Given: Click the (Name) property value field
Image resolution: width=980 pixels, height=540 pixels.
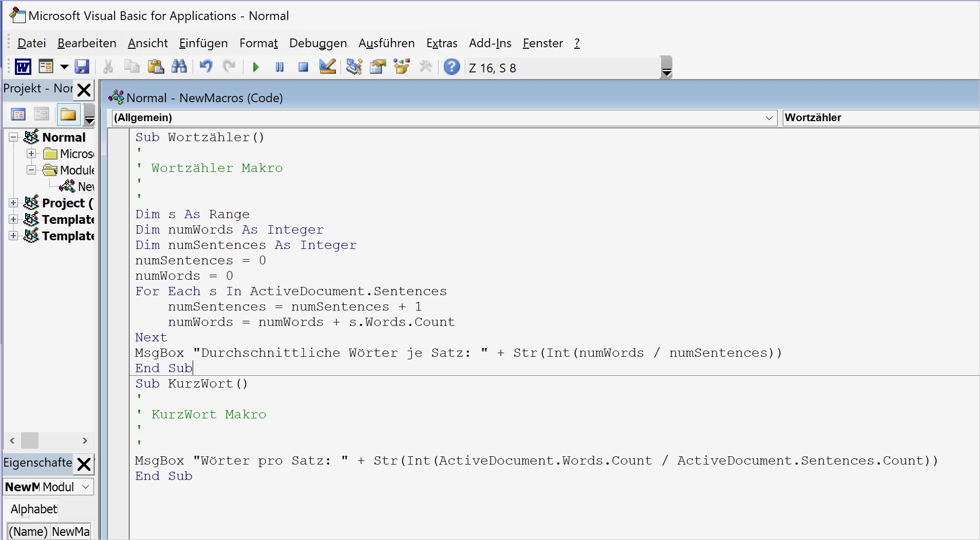Looking at the screenshot, I should [71, 532].
